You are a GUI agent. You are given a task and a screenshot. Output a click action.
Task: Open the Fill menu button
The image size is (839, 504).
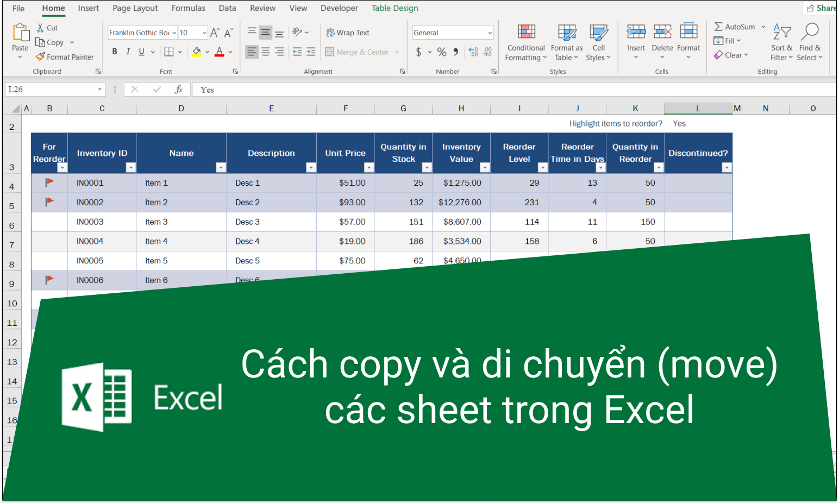[x=727, y=41]
